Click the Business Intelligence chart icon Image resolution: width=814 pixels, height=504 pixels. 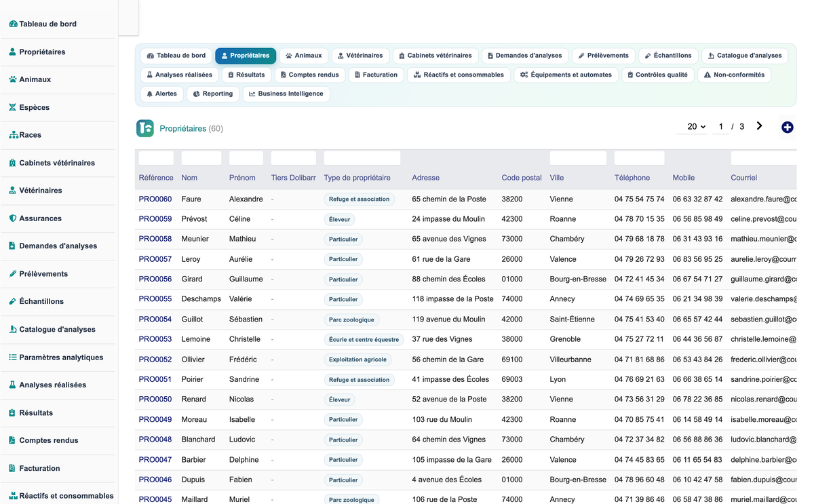pos(252,94)
